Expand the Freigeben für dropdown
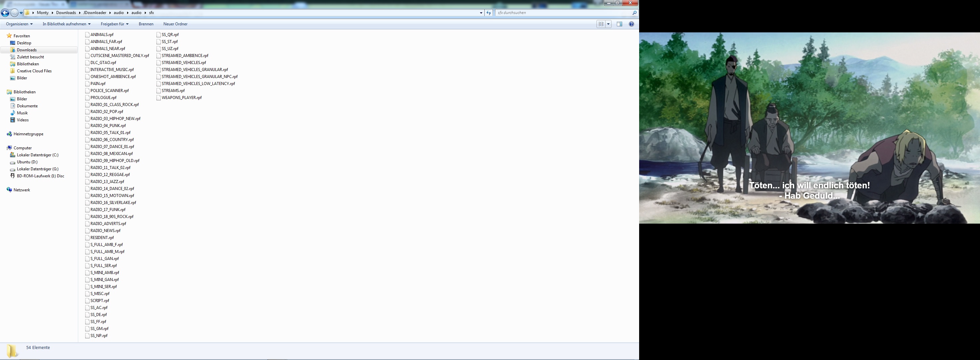 114,24
